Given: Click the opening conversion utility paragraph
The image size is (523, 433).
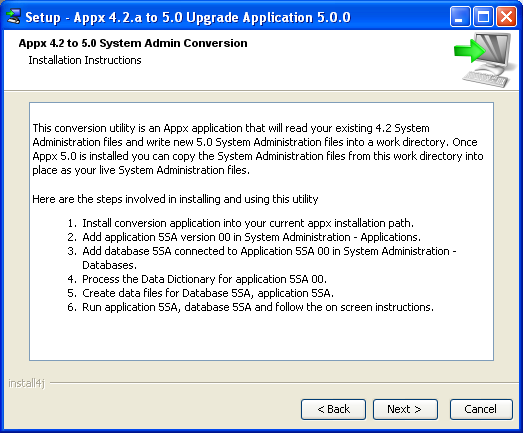Looking at the screenshot, I should (x=258, y=149).
